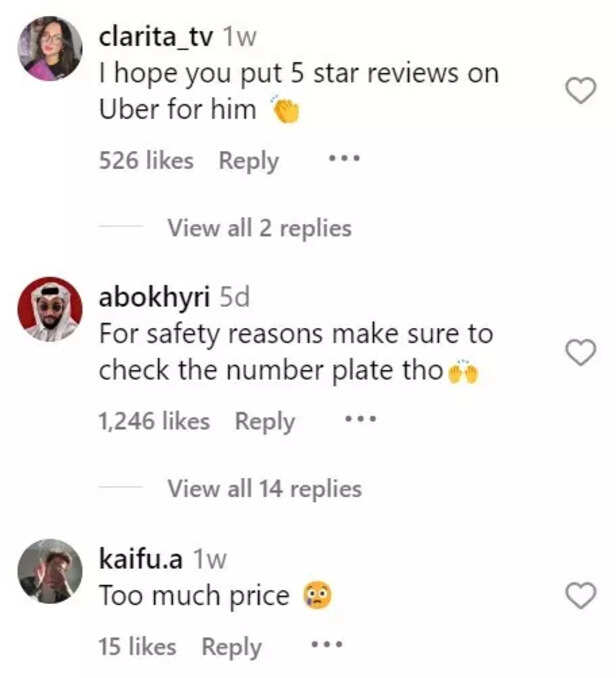Reply to kaifu.a's comment
Screen dimensions: 616x678
click(232, 648)
